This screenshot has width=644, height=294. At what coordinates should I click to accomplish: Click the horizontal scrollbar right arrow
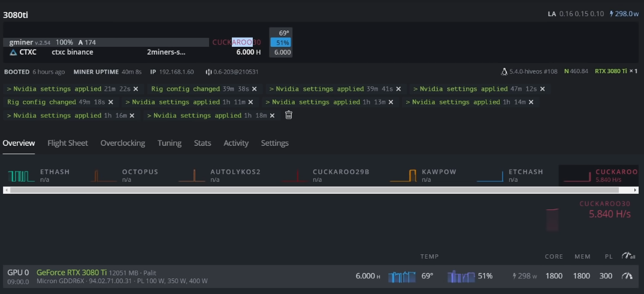pos(636,190)
